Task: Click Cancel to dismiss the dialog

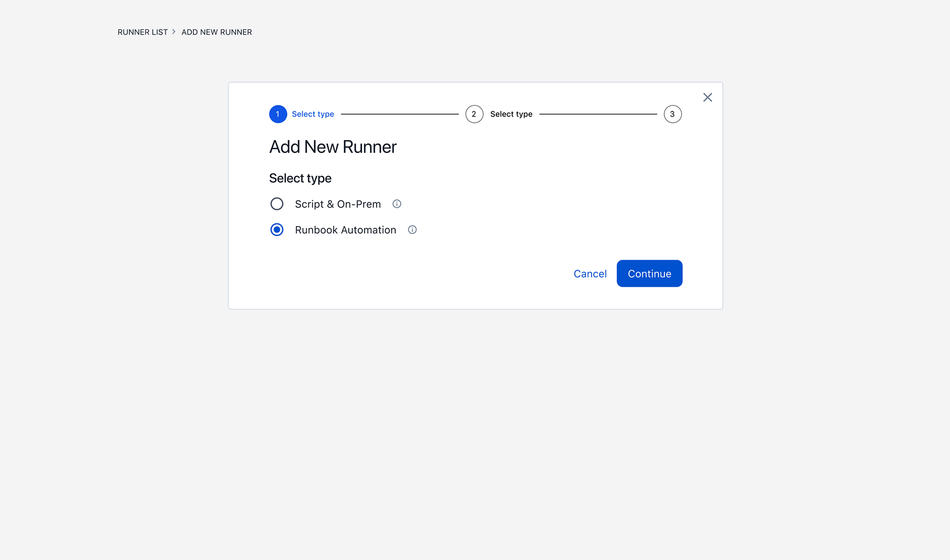Action: [x=590, y=274]
